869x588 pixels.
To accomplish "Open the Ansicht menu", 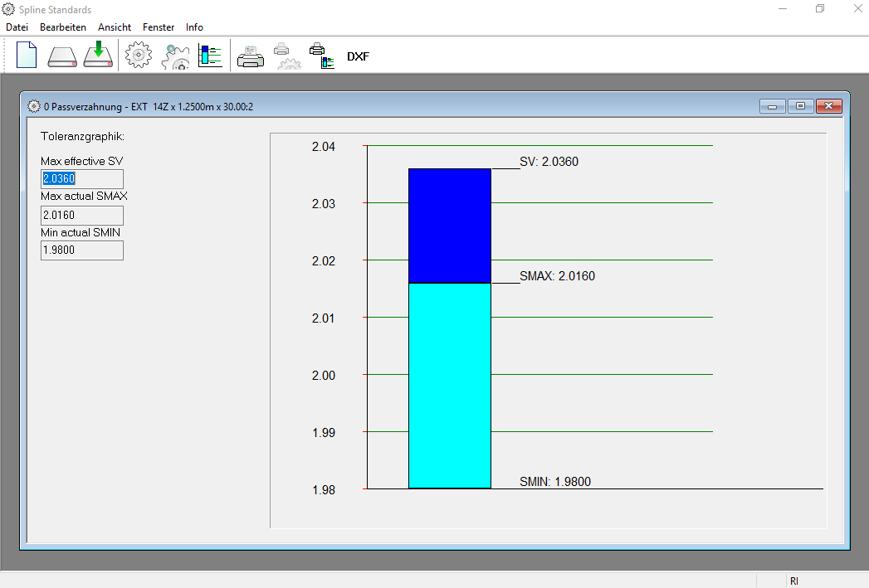I will tap(115, 27).
